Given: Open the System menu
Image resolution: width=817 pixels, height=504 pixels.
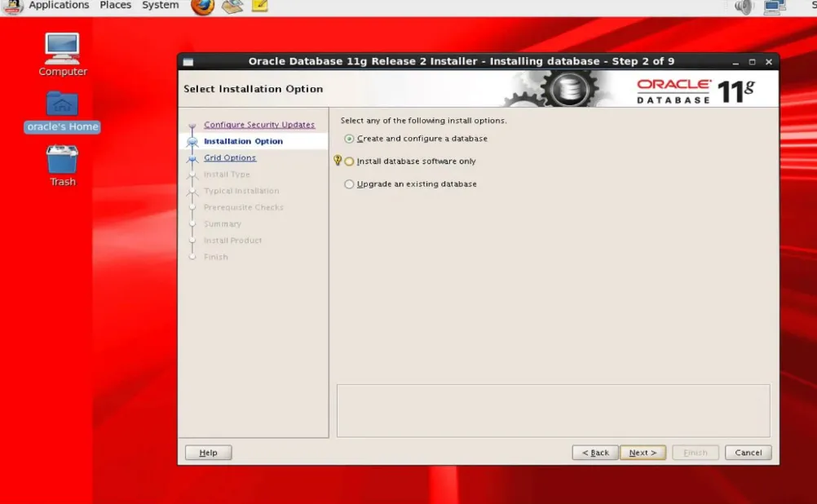Looking at the screenshot, I should tap(160, 5).
